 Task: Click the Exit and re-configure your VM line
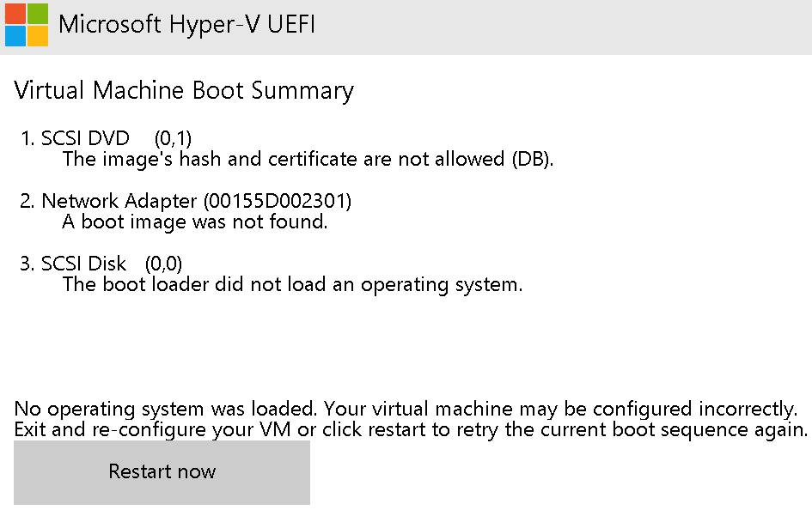[411, 430]
